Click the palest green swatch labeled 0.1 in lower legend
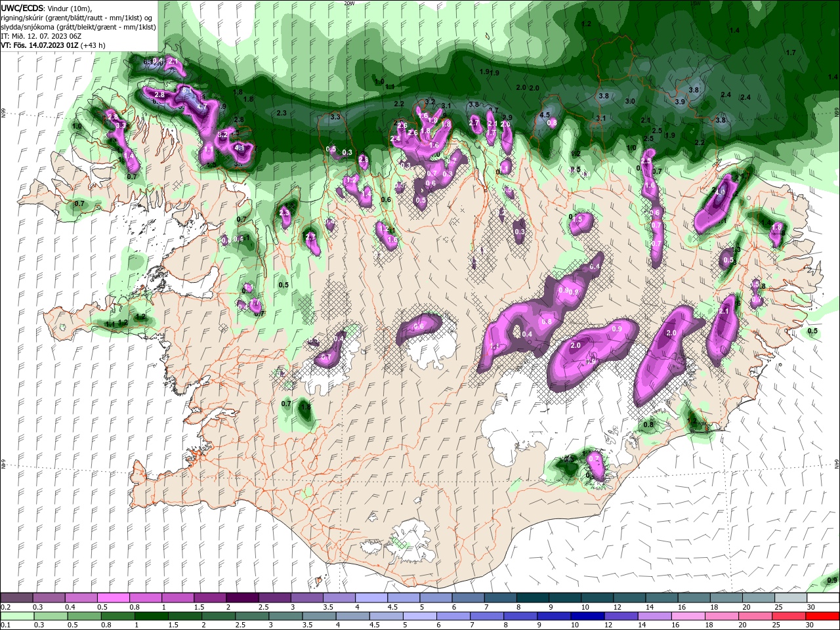The width and height of the screenshot is (840, 630). 16,616
